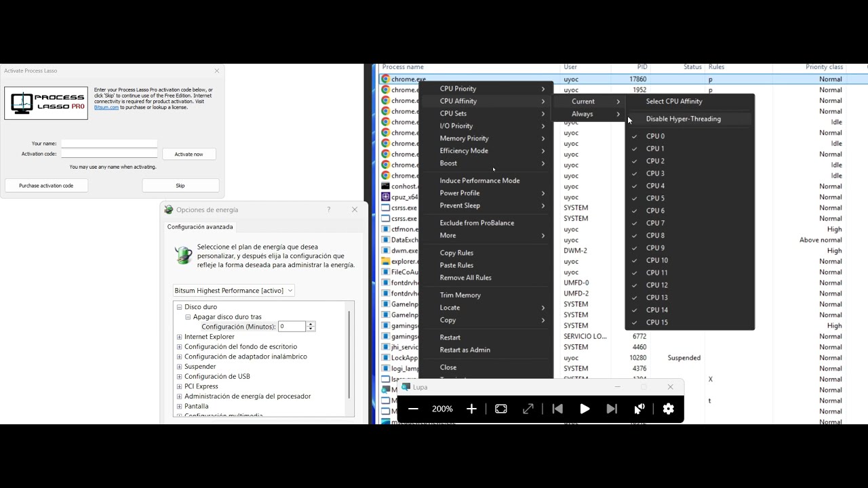This screenshot has width=868, height=488.
Task: Uncheck CPU 3 affinity
Action: 635,174
